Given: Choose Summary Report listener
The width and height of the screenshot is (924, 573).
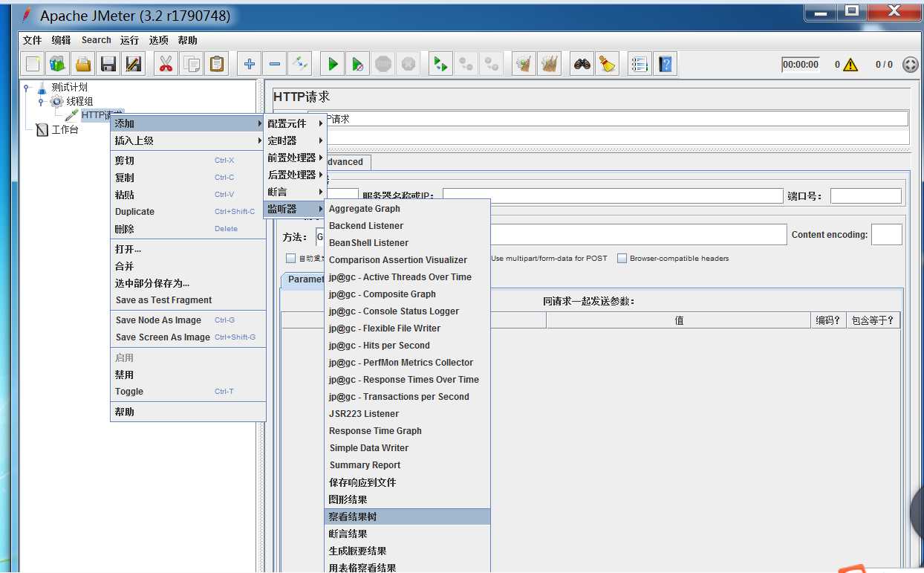Looking at the screenshot, I should (x=408, y=465).
